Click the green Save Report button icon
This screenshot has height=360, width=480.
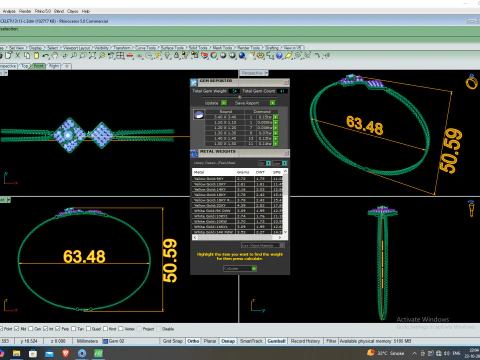(273, 103)
